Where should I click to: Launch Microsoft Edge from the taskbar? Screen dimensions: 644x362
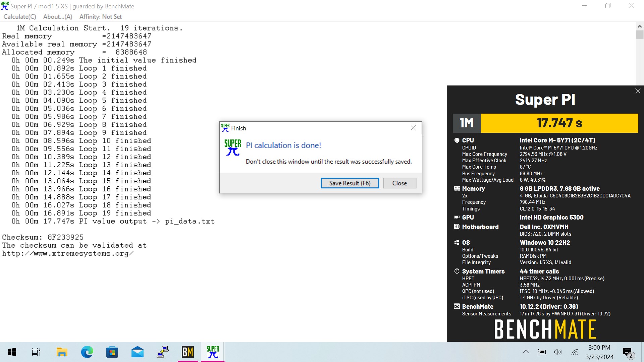click(87, 352)
